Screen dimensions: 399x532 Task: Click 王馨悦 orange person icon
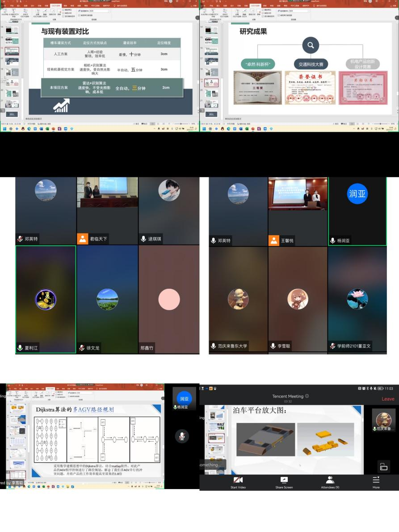click(x=274, y=241)
